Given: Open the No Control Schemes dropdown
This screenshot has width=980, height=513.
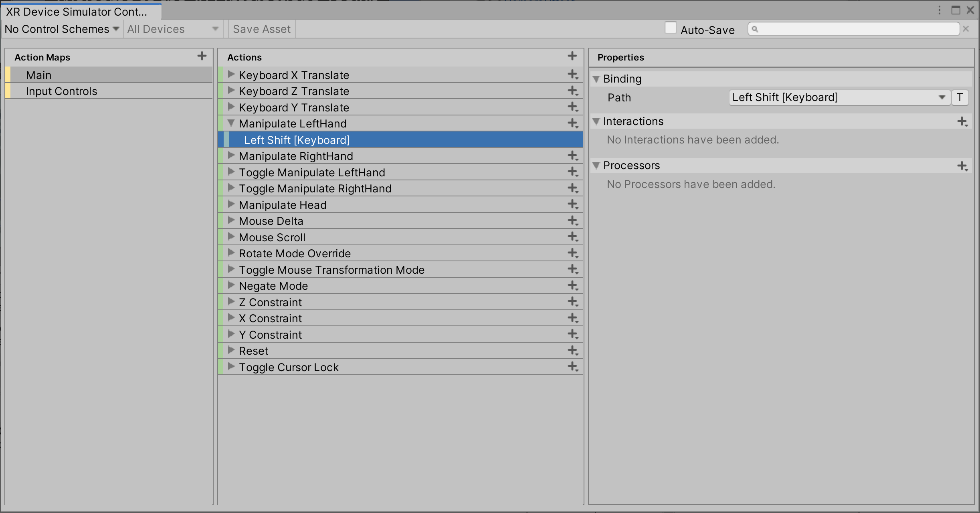Looking at the screenshot, I should (61, 28).
